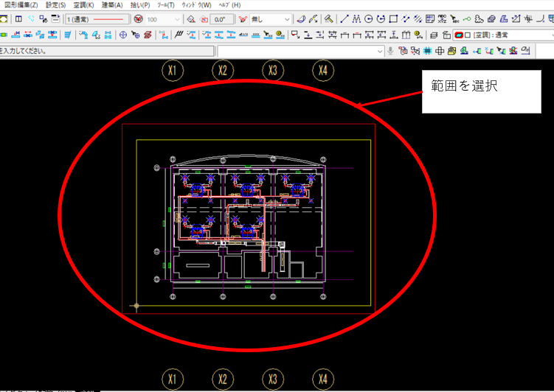Image resolution: width=554 pixels, height=392 pixels.
Task: Open the 1 (通常) line type dropdown
Action: pyautogui.click(x=97, y=19)
